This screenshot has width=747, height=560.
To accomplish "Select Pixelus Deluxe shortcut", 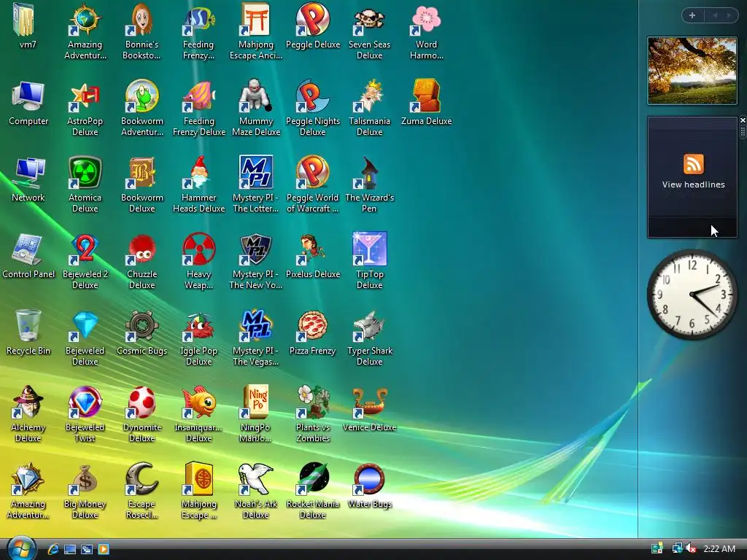I will [312, 256].
